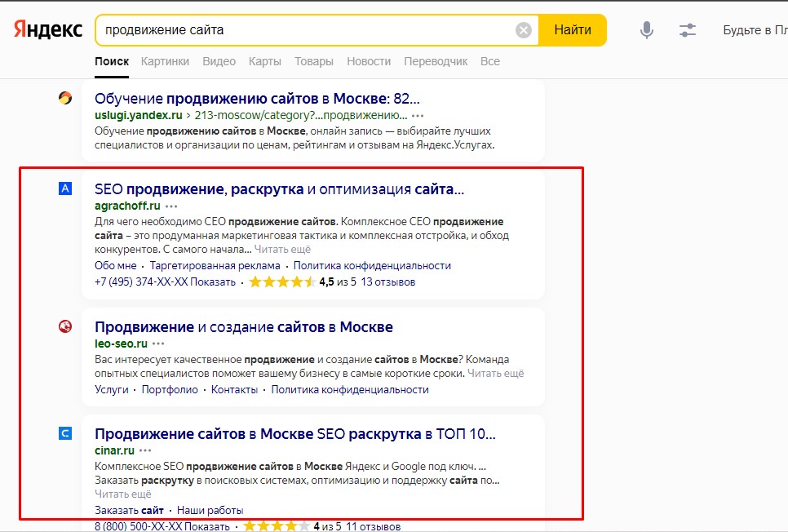Image resolution: width=788 pixels, height=532 pixels.
Task: Open more options dots for uslugi.yandex.ru result
Action: click(x=418, y=116)
